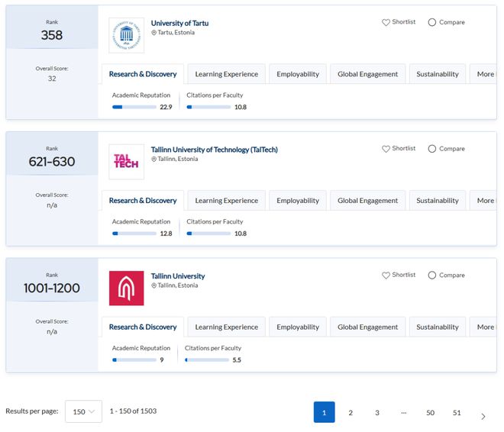Click Academic Reputation bar showing 12.8
Image resolution: width=504 pixels, height=432 pixels.
(134, 234)
